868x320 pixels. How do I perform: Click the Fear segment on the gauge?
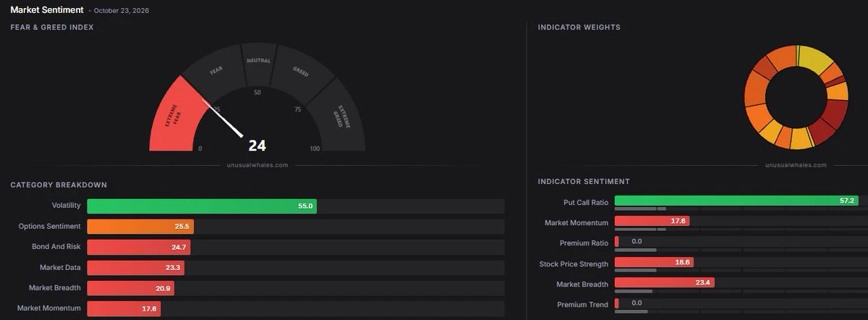[x=213, y=73]
